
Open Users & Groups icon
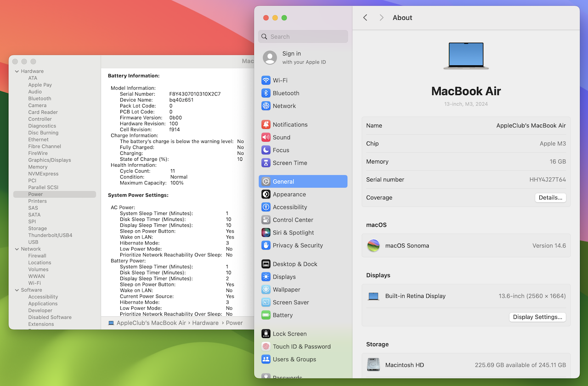[x=266, y=360]
